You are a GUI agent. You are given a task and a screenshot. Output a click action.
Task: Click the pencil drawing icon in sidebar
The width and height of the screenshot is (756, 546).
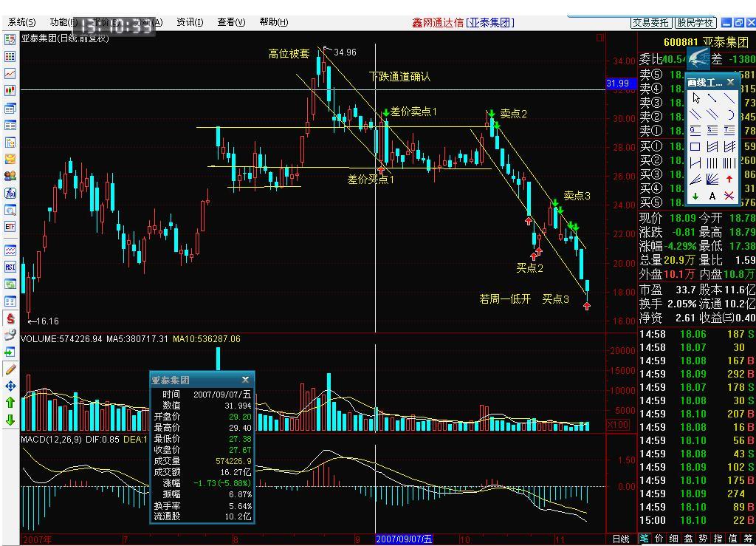click(10, 369)
